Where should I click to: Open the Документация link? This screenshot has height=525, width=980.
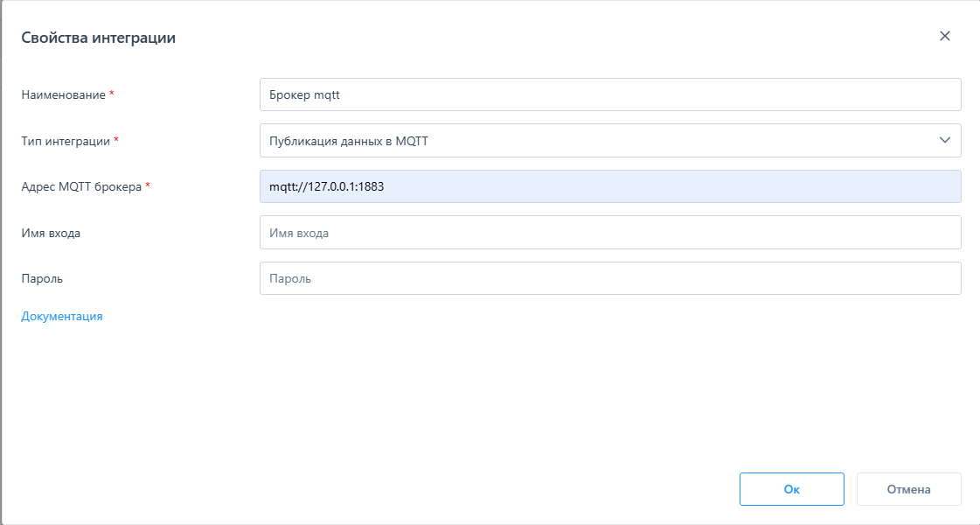(62, 317)
